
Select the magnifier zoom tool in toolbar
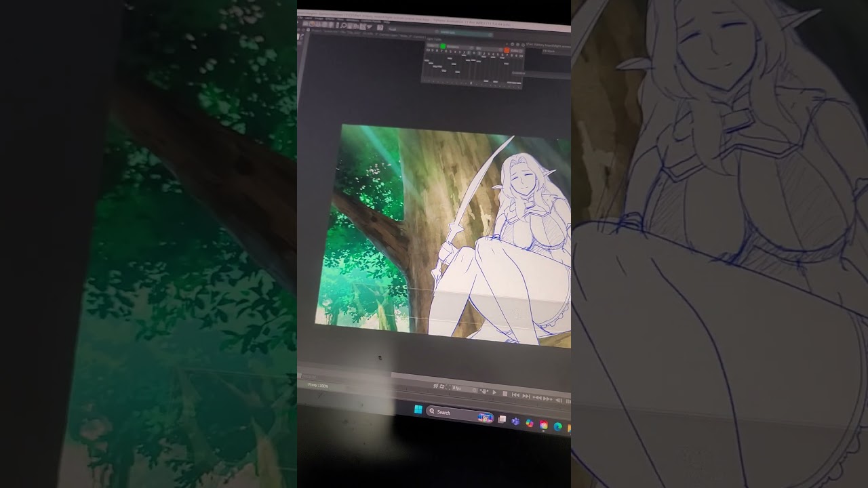pos(344,26)
